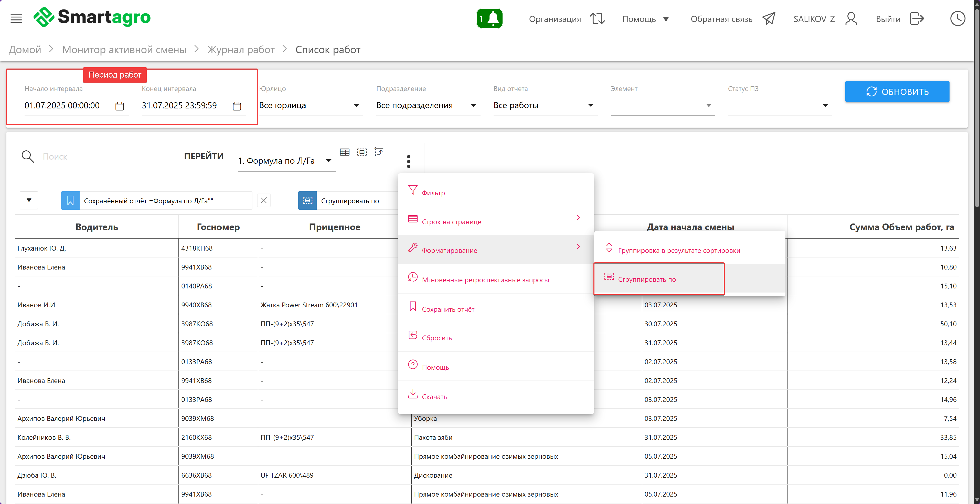980x504 pixels.
Task: Open the hamburger main menu
Action: click(16, 18)
